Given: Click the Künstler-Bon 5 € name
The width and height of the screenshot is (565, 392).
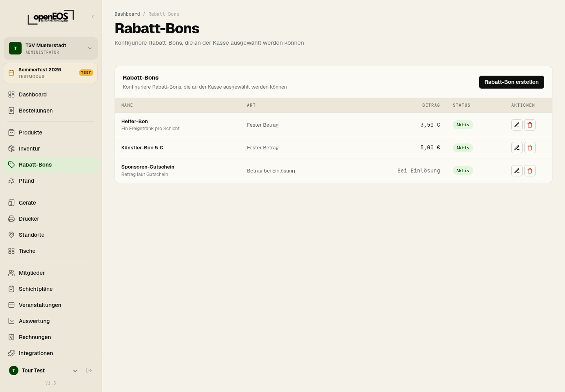Looking at the screenshot, I should click(142, 148).
